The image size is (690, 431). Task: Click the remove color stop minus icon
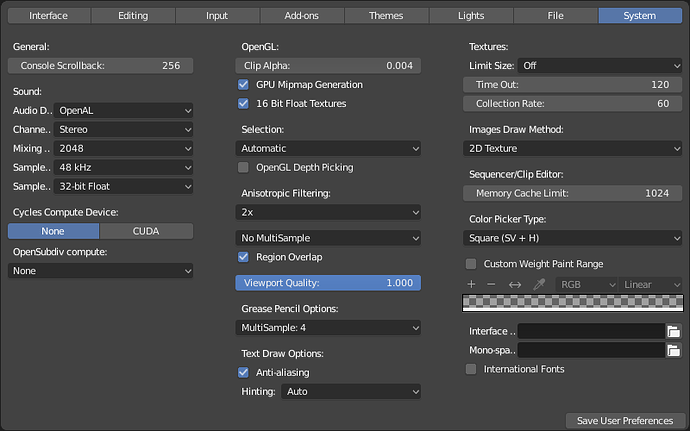[491, 284]
